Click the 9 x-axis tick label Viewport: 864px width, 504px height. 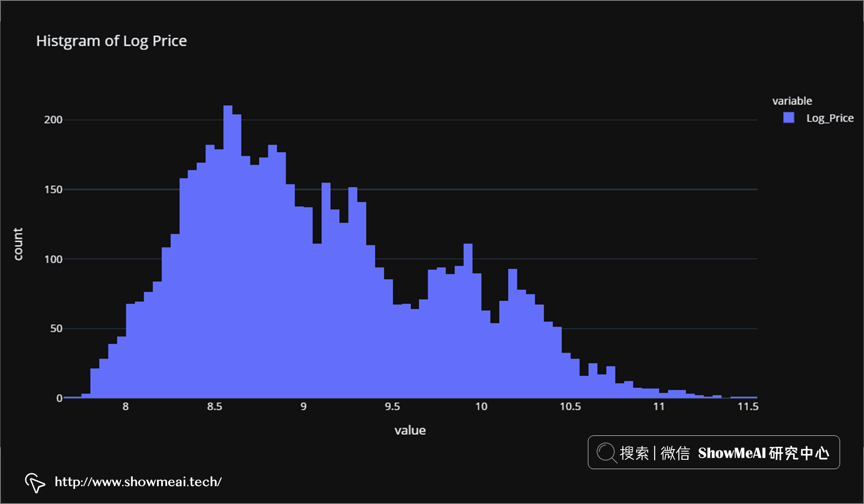click(x=303, y=407)
